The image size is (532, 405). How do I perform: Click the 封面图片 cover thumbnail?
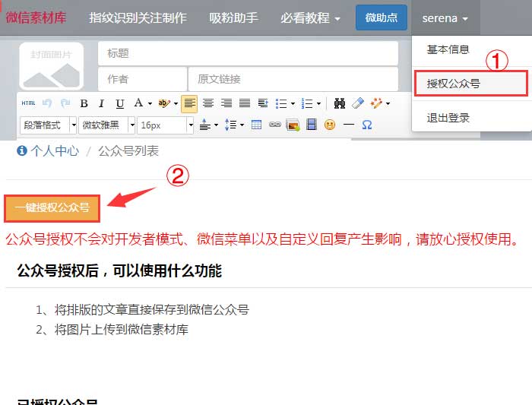[x=51, y=66]
